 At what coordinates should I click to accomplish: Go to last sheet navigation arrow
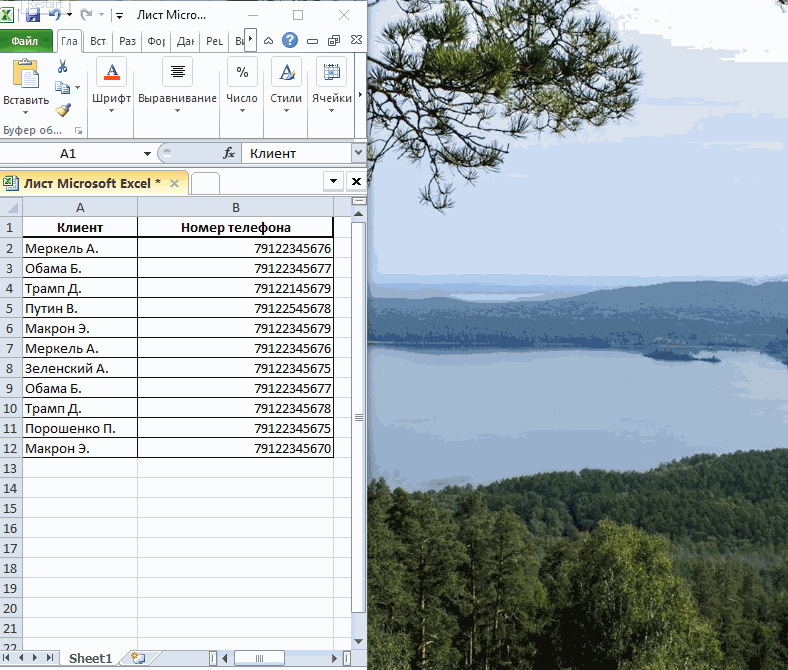pos(49,657)
